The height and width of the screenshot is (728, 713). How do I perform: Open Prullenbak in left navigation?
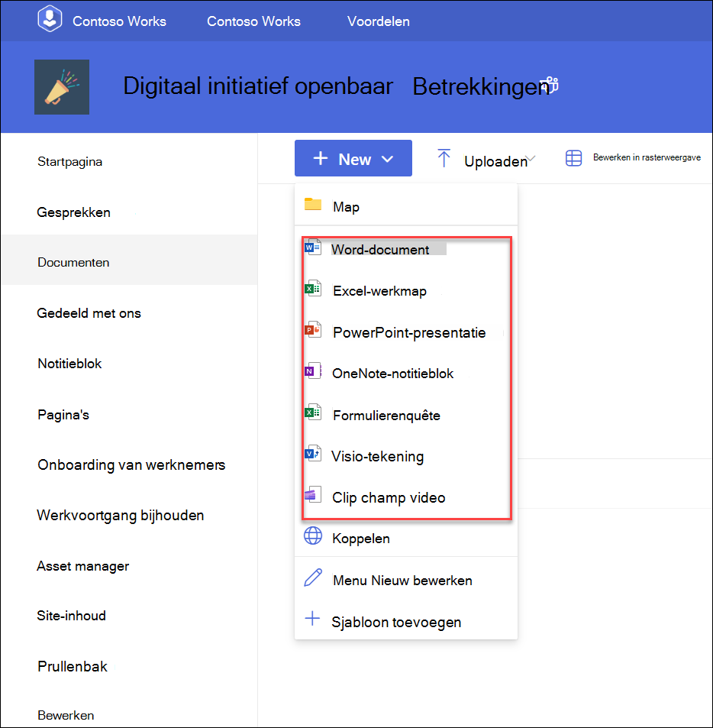73,666
